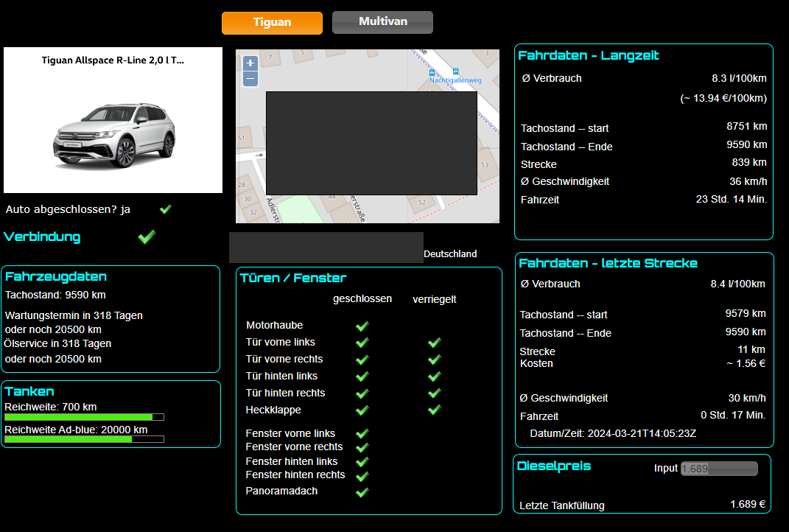Viewport: 789px width, 532px height.
Task: Switch to the Multivan tab
Action: [x=382, y=22]
